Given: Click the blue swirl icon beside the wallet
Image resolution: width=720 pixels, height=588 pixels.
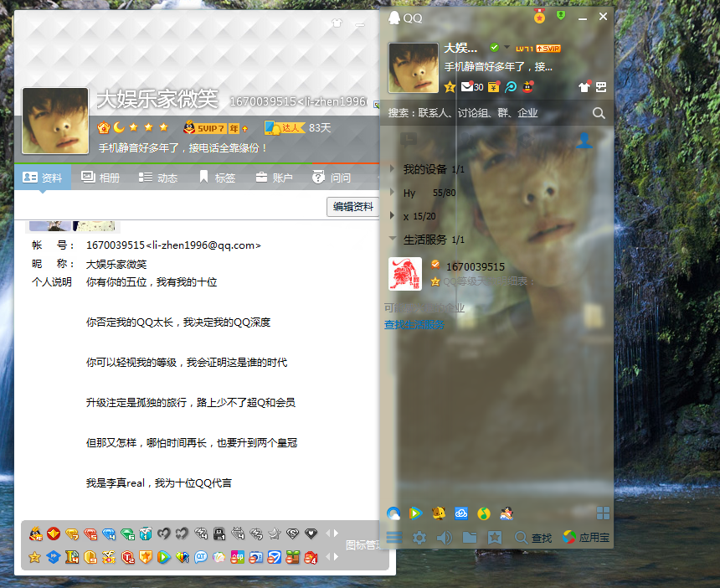Looking at the screenshot, I should tap(511, 86).
